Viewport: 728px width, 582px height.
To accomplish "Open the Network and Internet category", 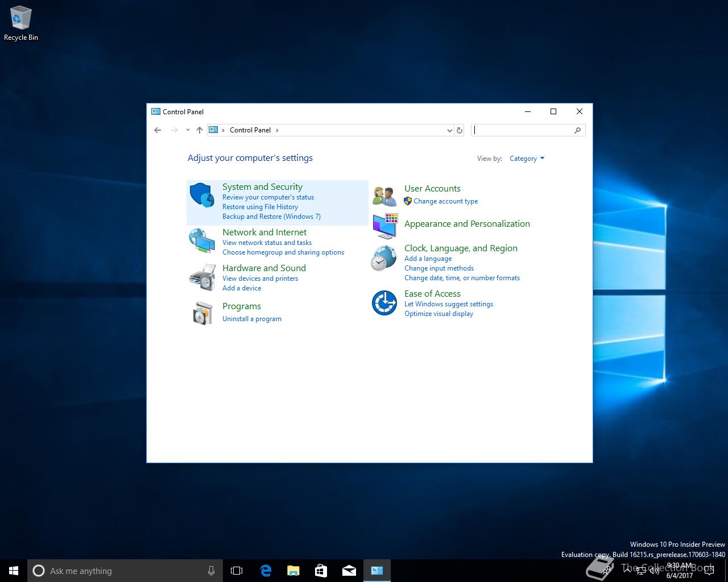I will pyautogui.click(x=264, y=232).
